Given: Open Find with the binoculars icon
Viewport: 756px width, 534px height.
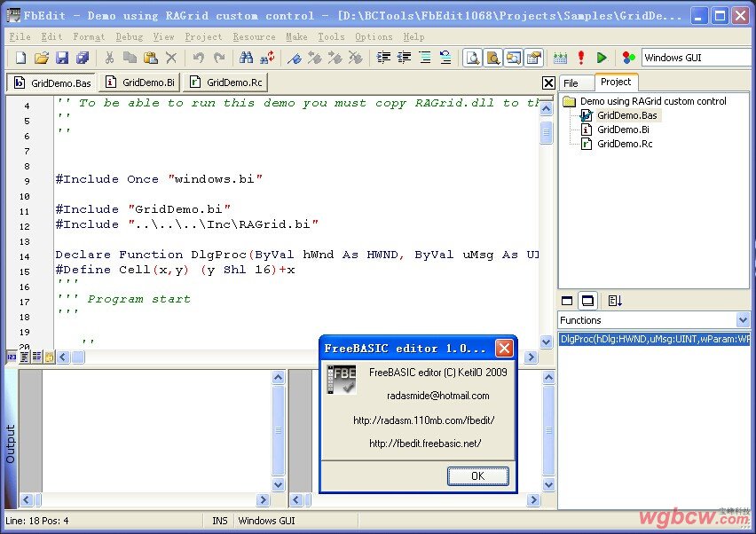Looking at the screenshot, I should (x=246, y=58).
